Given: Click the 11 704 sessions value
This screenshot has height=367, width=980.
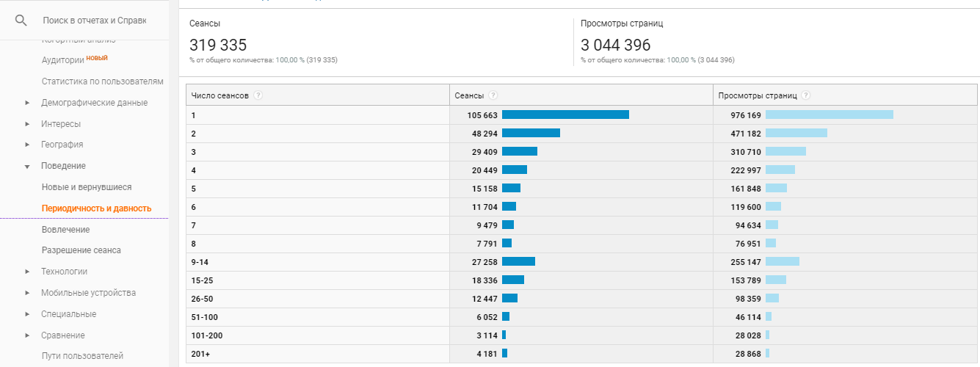Looking at the screenshot, I should [x=483, y=207].
